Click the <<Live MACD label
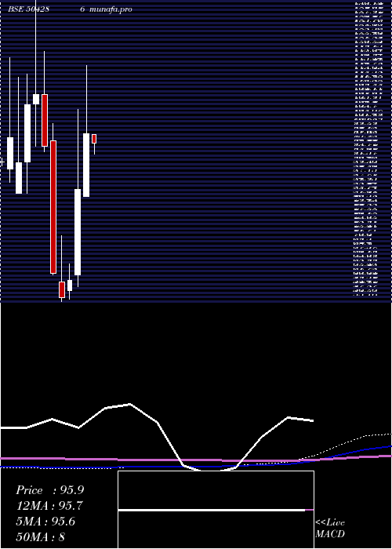This screenshot has height=549, width=392. [330, 528]
